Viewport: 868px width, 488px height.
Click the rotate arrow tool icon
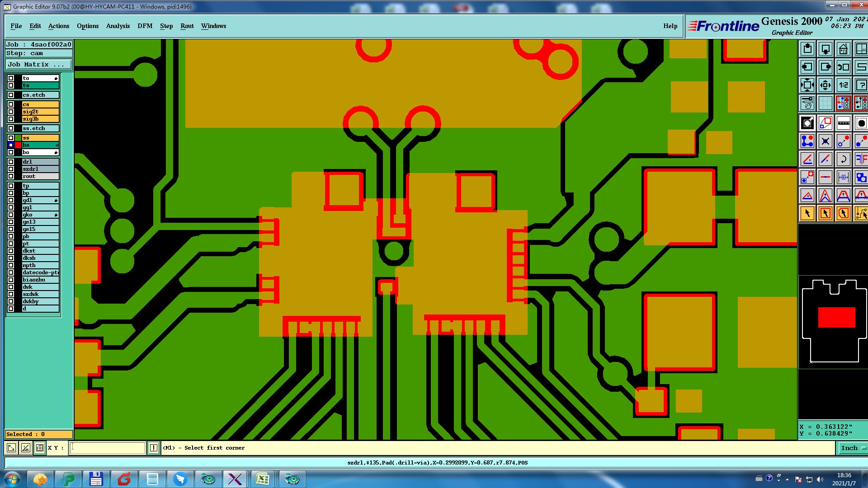point(843,159)
